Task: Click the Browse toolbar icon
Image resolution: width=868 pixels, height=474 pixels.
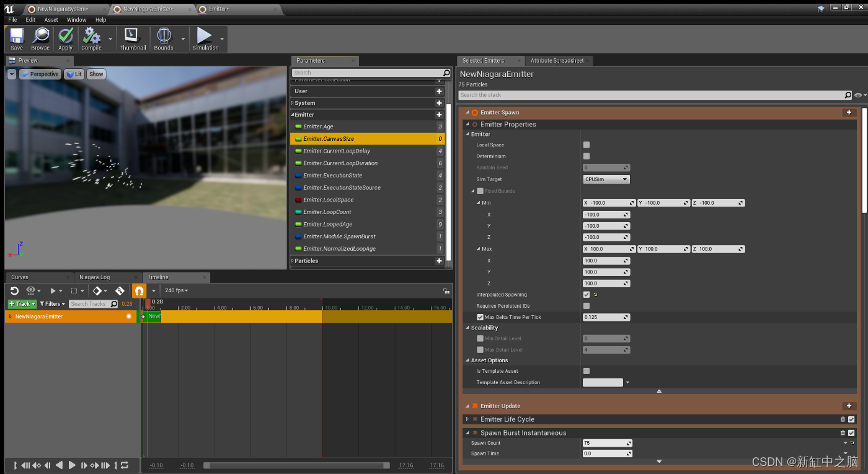Action: [x=40, y=38]
